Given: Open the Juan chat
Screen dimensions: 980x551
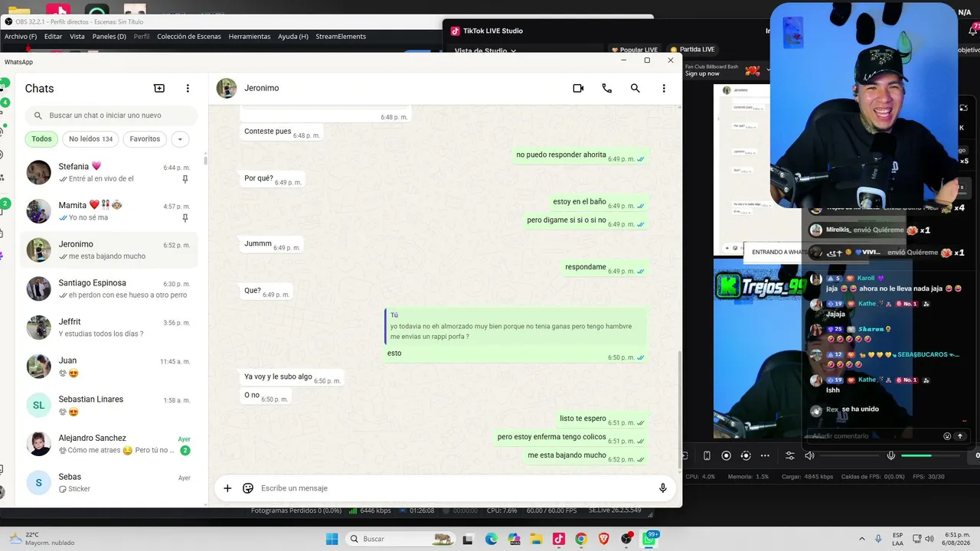Looking at the screenshot, I should coord(109,367).
